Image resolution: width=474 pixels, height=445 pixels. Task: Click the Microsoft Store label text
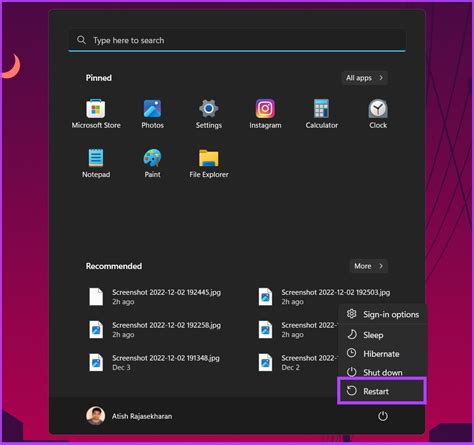click(x=96, y=125)
